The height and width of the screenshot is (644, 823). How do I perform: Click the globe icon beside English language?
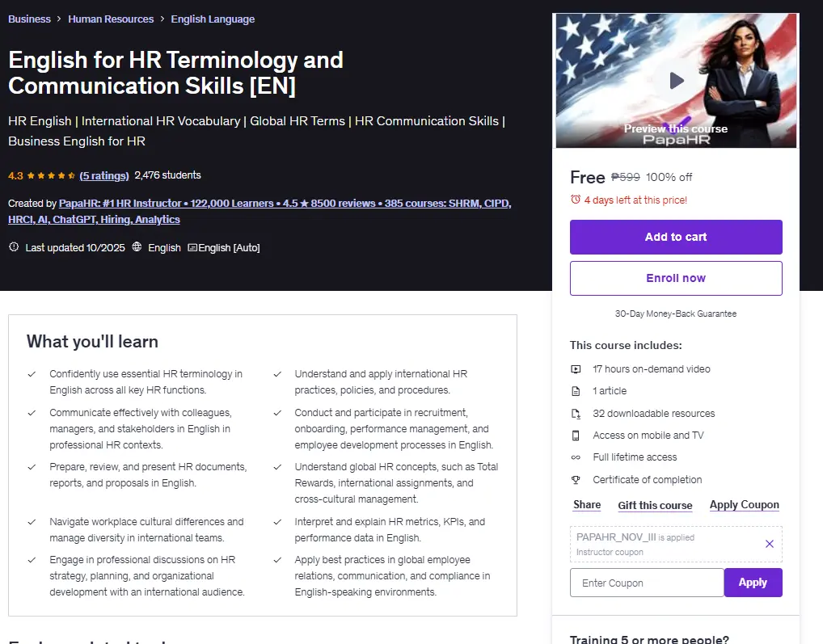137,246
